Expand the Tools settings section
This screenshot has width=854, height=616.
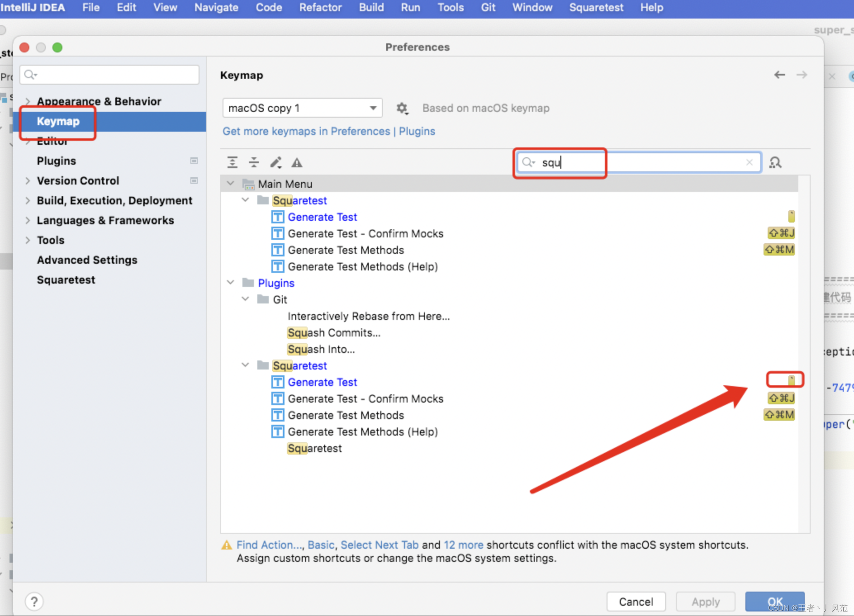pyautogui.click(x=28, y=240)
